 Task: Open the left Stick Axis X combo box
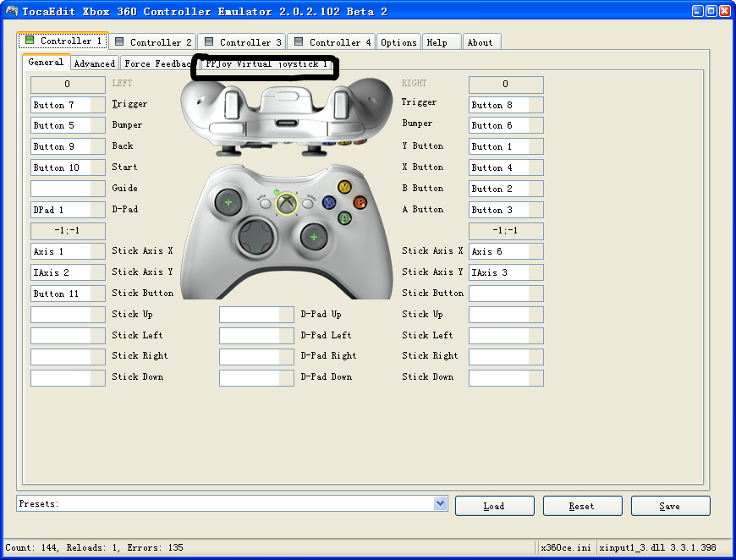[x=68, y=251]
